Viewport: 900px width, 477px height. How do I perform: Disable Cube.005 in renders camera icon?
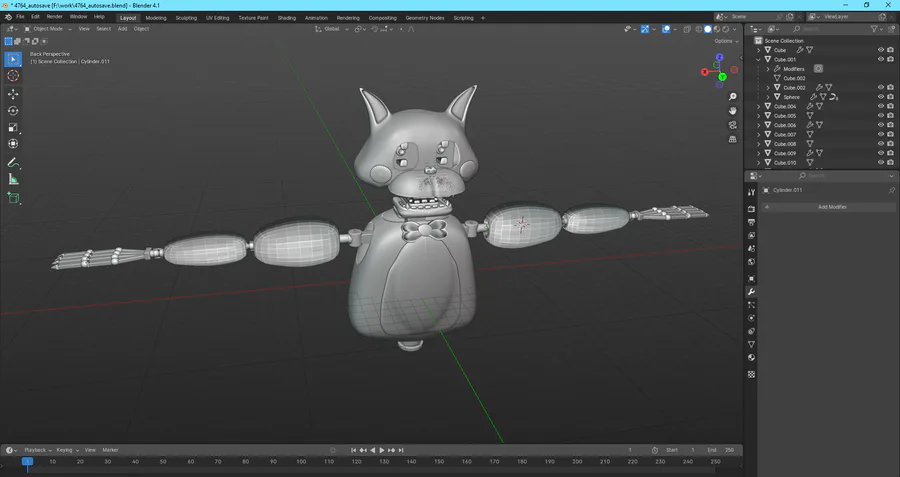coord(890,115)
